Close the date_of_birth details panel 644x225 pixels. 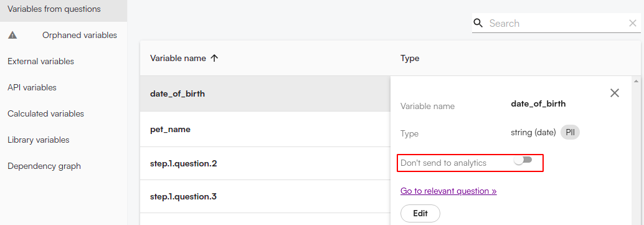tap(615, 93)
